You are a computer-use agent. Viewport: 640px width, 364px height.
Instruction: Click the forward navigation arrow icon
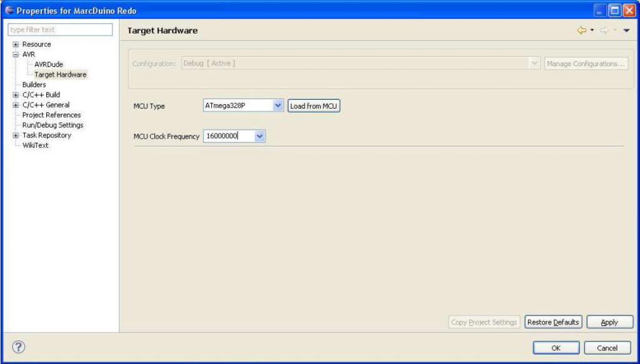pos(604,31)
